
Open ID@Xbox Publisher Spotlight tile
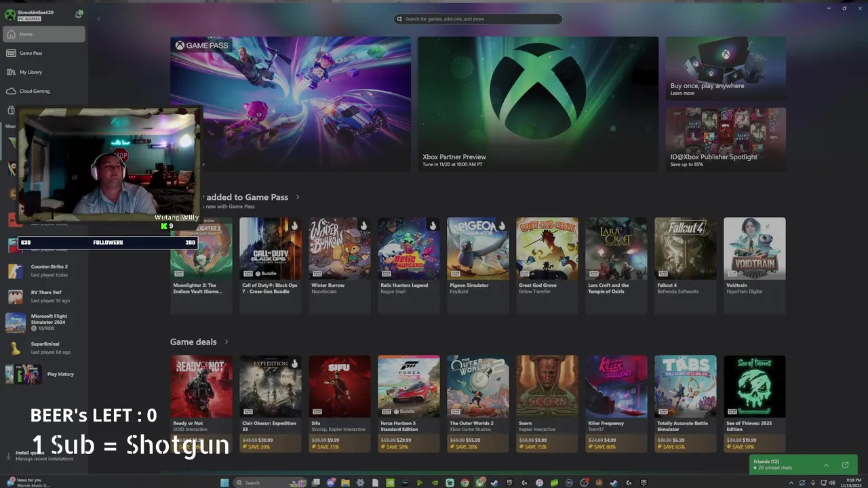(x=726, y=139)
